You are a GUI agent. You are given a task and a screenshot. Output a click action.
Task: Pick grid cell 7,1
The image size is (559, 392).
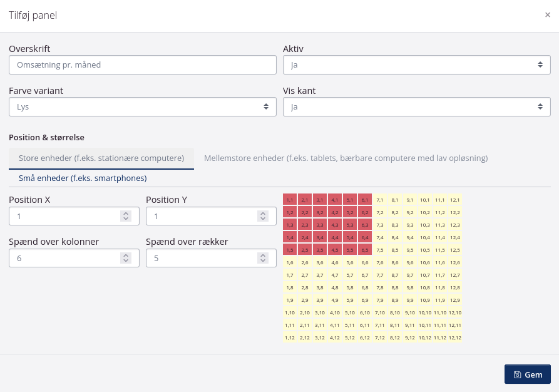click(380, 200)
